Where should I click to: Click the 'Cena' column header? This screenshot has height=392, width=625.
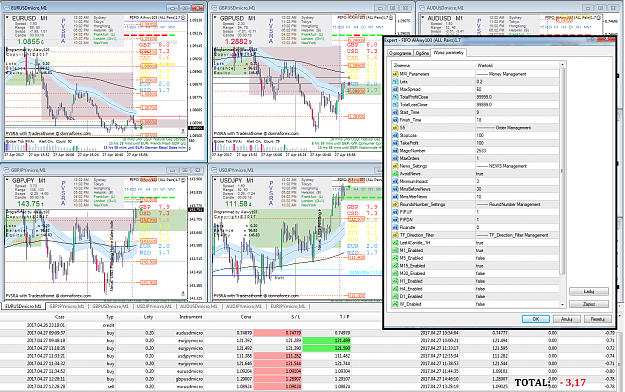pyautogui.click(x=246, y=317)
